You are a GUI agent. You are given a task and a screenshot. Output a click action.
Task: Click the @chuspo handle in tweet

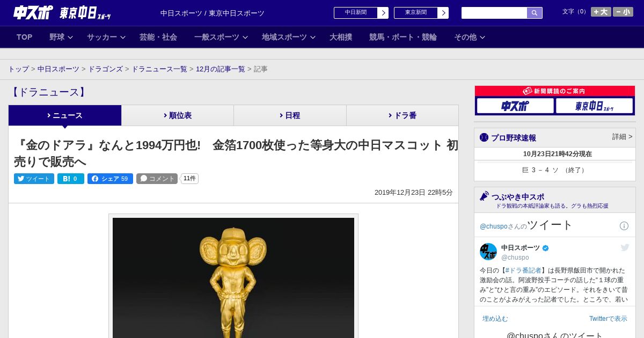(515, 258)
